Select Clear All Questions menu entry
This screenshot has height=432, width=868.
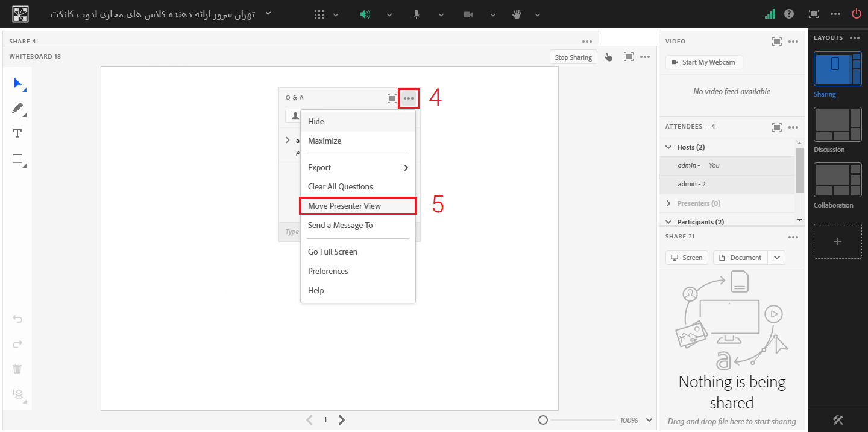340,186
